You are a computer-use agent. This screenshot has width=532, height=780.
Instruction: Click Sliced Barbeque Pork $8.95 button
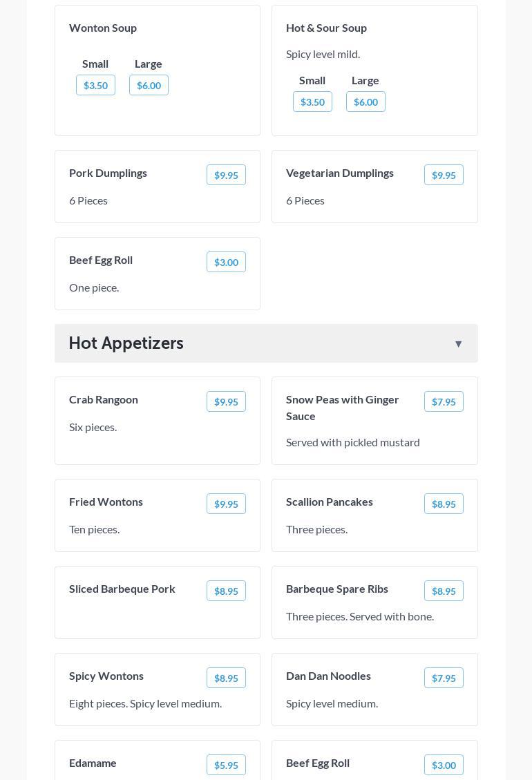pyautogui.click(x=226, y=591)
